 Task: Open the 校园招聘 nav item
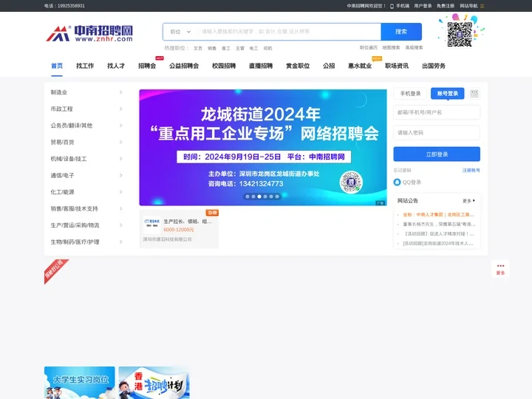[x=224, y=66]
